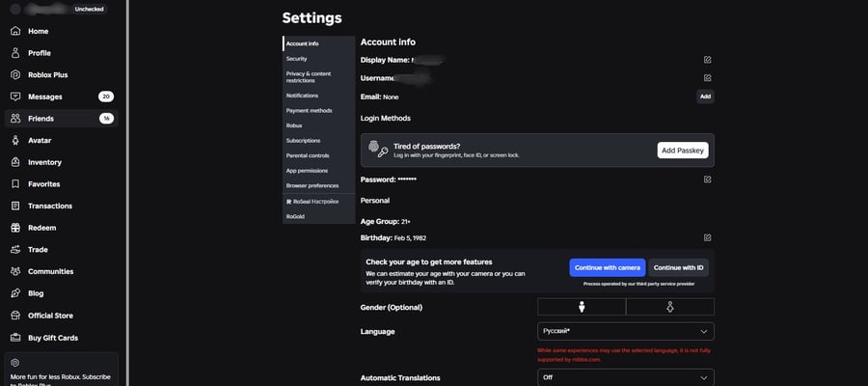Edit the Birthday with pencil icon
The image size is (868, 386).
[707, 237]
